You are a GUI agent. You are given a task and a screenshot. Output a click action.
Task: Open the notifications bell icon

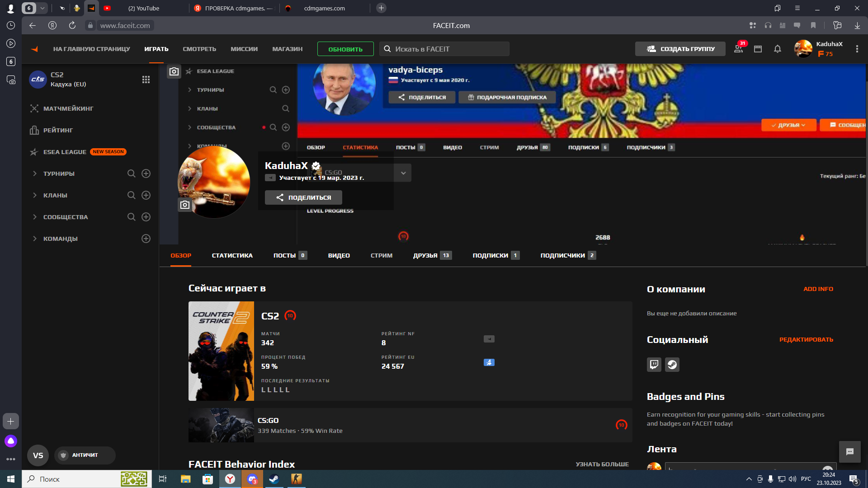click(x=778, y=49)
